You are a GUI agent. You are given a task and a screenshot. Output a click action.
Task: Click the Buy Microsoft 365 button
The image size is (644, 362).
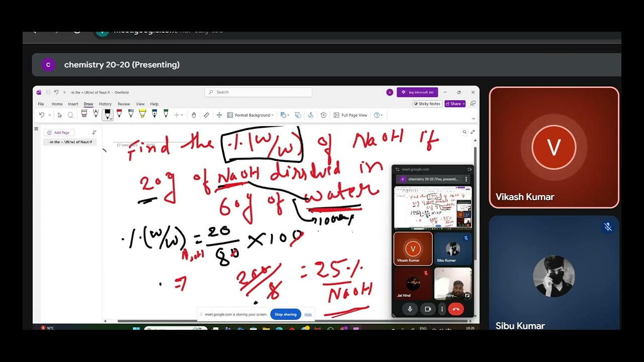418,93
